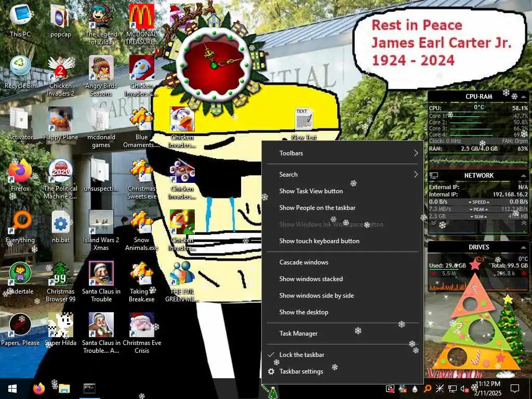Choose Cascade windows from context menu
Viewport: 532px width, 399px height.
click(x=343, y=262)
